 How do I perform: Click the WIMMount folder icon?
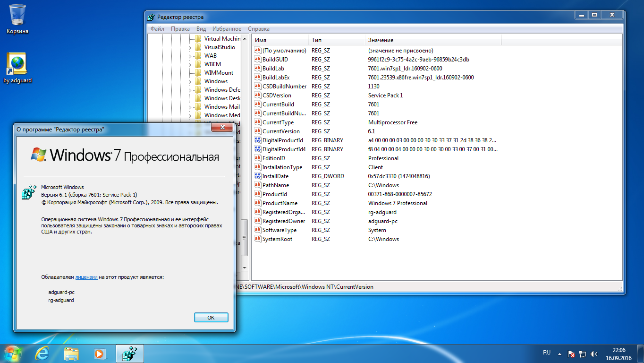pos(198,73)
